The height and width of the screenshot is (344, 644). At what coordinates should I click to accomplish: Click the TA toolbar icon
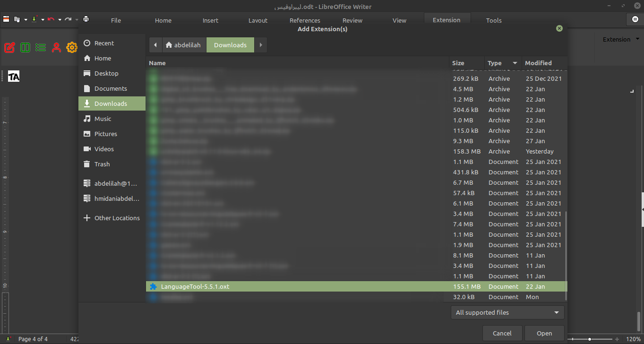[x=14, y=77]
